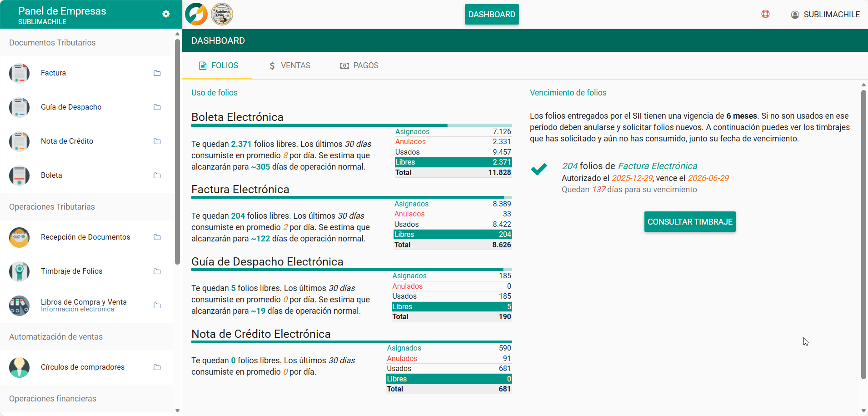Open the Libros de Compra y Venta icon

coord(19,305)
